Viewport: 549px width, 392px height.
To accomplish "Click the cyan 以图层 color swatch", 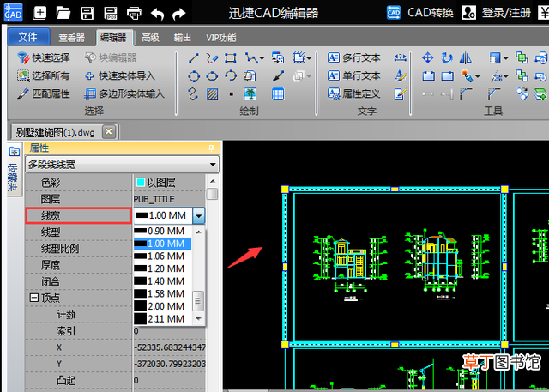I will tap(141, 183).
